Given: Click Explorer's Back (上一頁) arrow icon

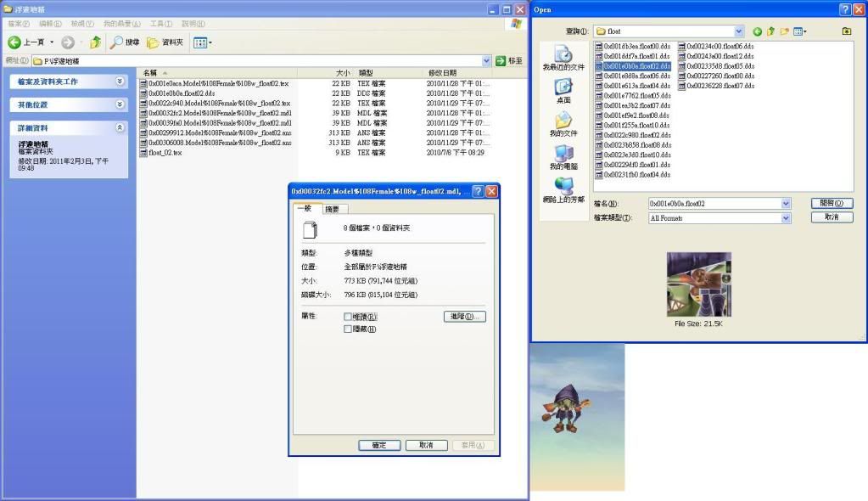Looking at the screenshot, I should click(14, 42).
